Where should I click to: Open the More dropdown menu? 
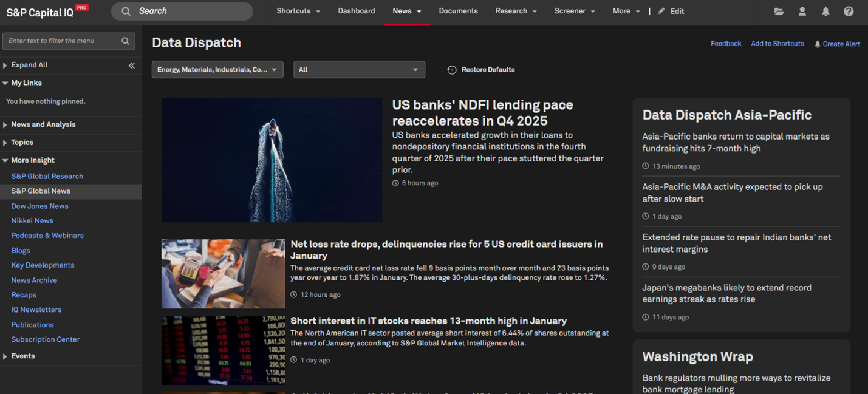pos(626,11)
